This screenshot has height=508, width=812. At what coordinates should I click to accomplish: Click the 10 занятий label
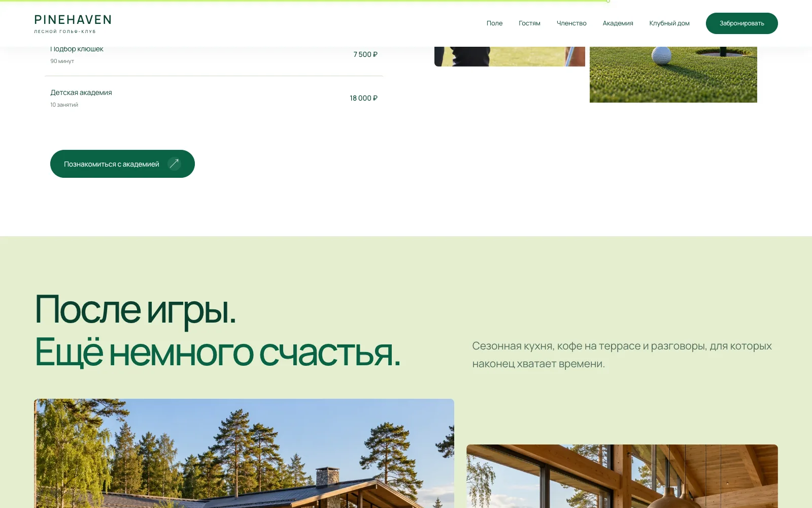pos(64,105)
